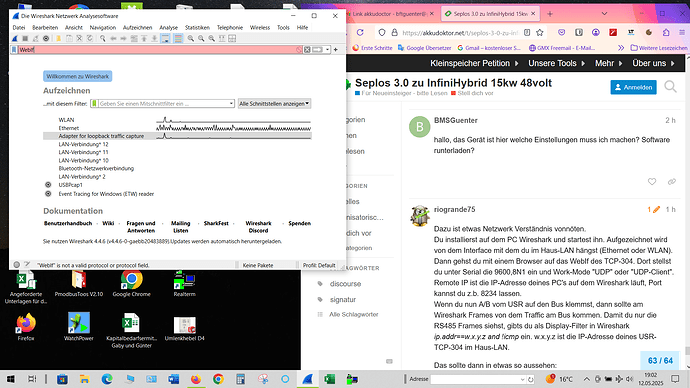Viewport: 690px width, 388px height.
Task: Open a capture file with the yellow folder icon
Action: tap(58, 39)
